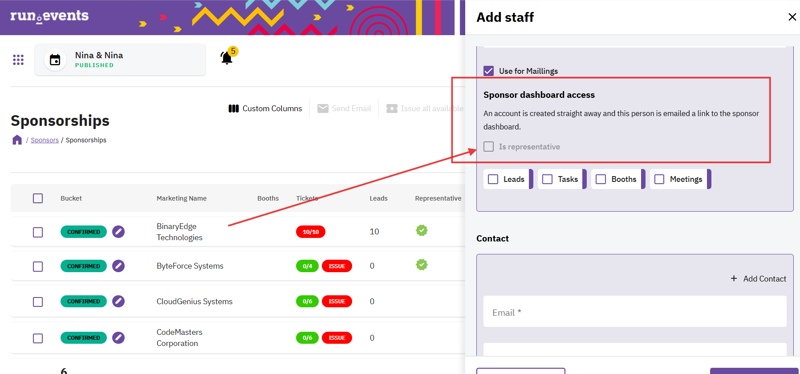Open the apps grid menu icon
Screen dimensions: 800x374
(18, 60)
